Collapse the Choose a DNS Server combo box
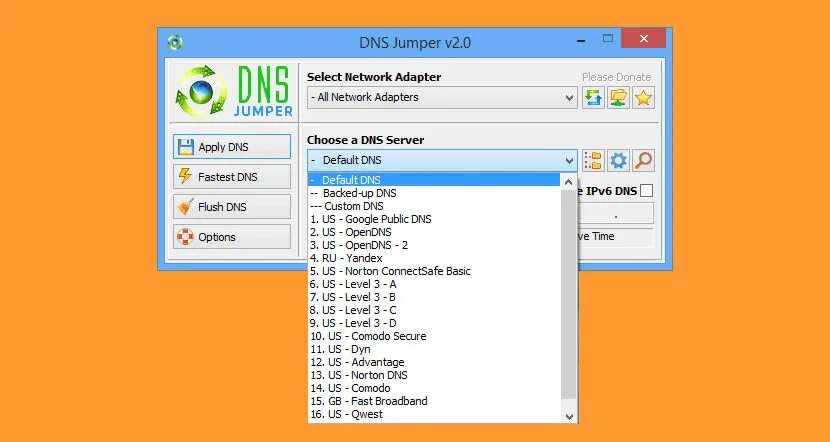830x442 pixels. [442, 160]
